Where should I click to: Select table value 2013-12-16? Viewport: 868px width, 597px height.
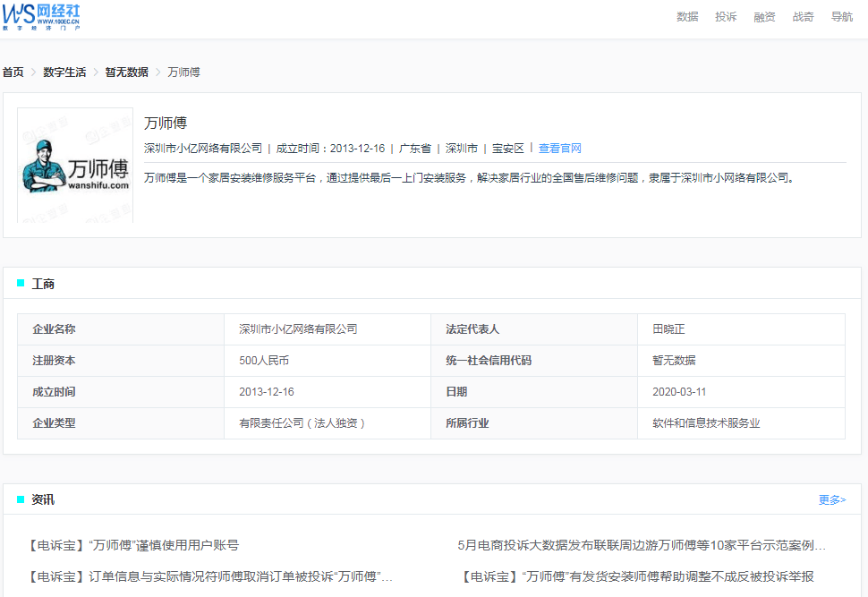point(328,391)
